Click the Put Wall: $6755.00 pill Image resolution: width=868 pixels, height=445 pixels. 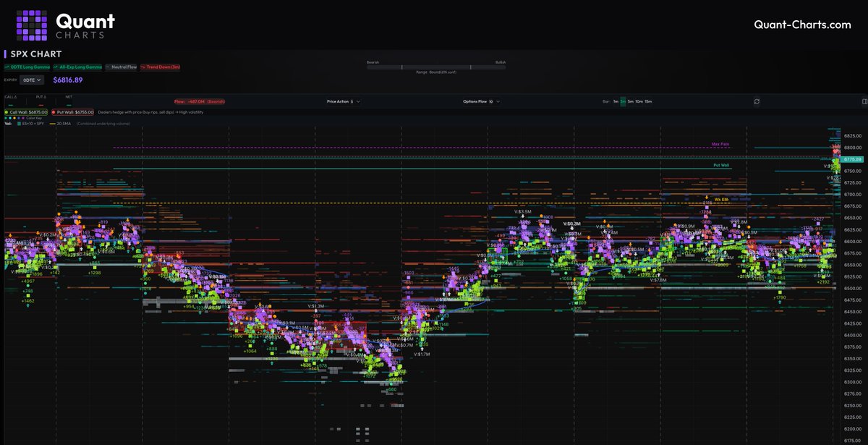(x=72, y=112)
